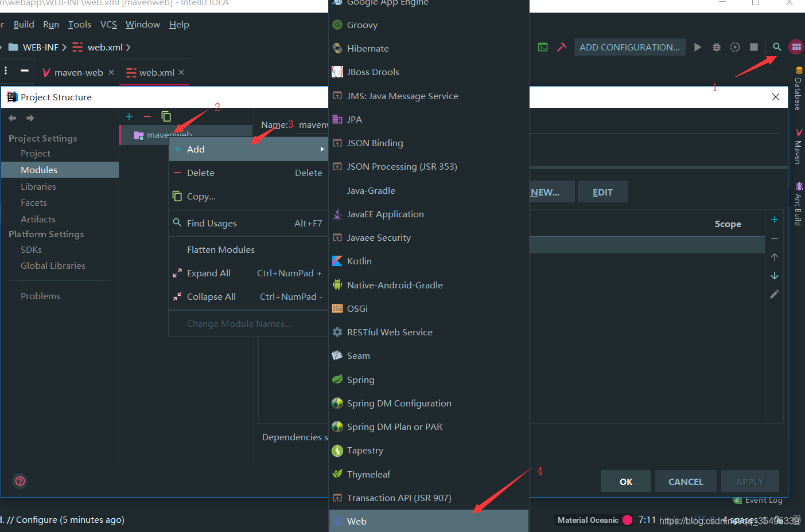Open the Maven side panel
Screen dimensions: 805x532
point(798,147)
